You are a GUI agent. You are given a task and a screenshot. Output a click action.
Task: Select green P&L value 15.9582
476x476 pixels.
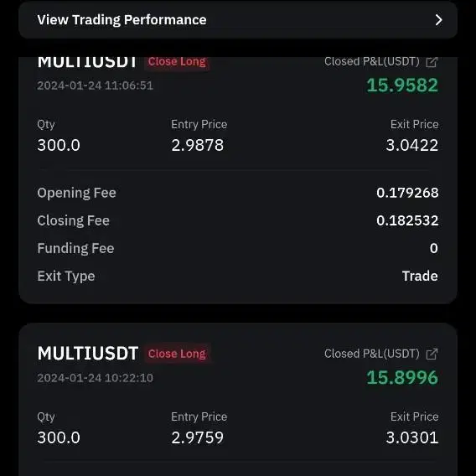click(x=402, y=85)
